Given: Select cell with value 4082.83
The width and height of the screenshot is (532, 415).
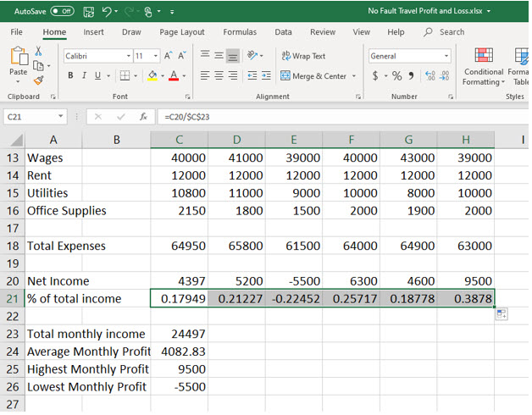Looking at the screenshot, I should pyautogui.click(x=179, y=351).
